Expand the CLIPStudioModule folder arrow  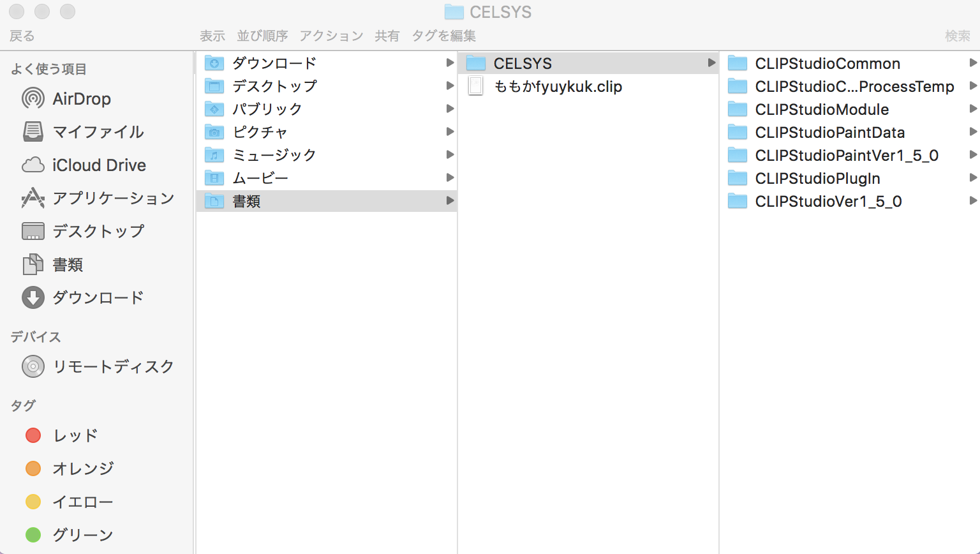coord(973,109)
